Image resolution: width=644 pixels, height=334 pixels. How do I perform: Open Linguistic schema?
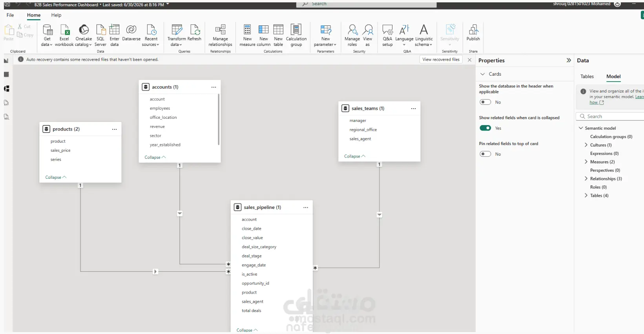(424, 35)
